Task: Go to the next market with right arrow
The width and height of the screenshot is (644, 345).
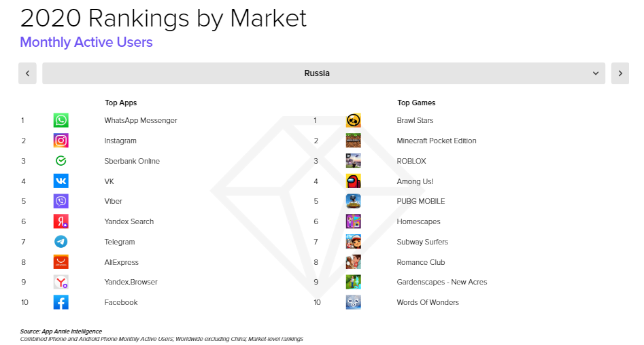Action: click(620, 73)
